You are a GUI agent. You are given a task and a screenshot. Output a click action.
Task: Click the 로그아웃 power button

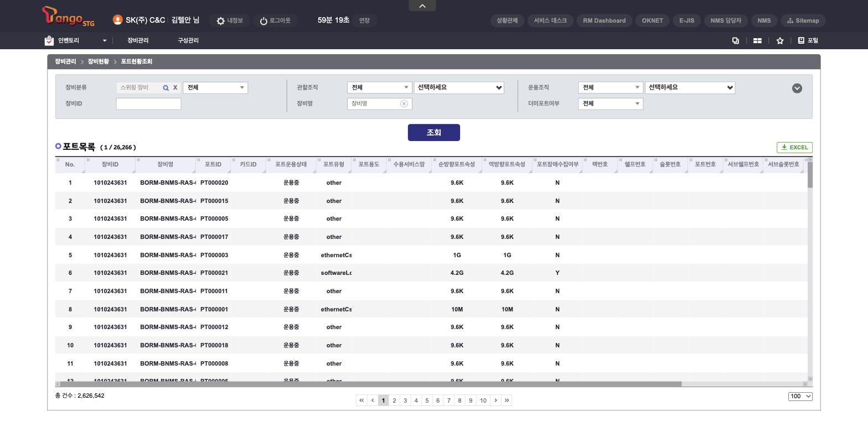tap(275, 20)
